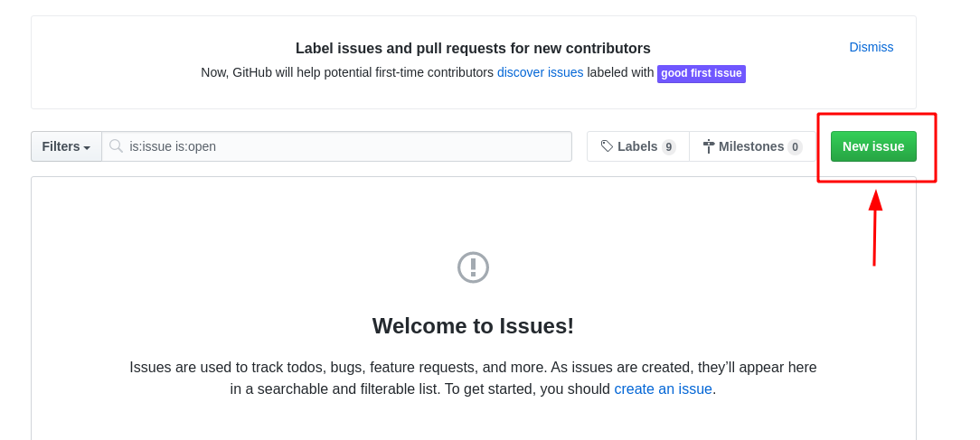
Task: Click the signpost icon beside Milestones
Action: tap(709, 146)
